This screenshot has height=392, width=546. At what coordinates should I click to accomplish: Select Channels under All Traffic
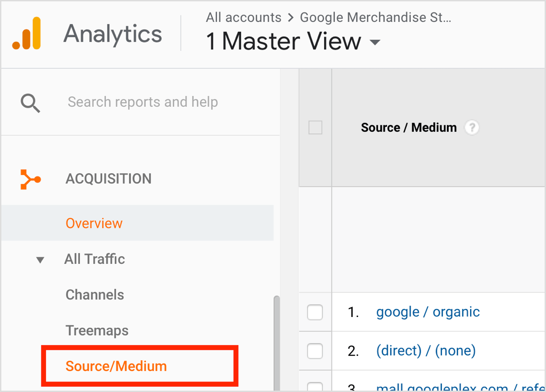(x=94, y=295)
